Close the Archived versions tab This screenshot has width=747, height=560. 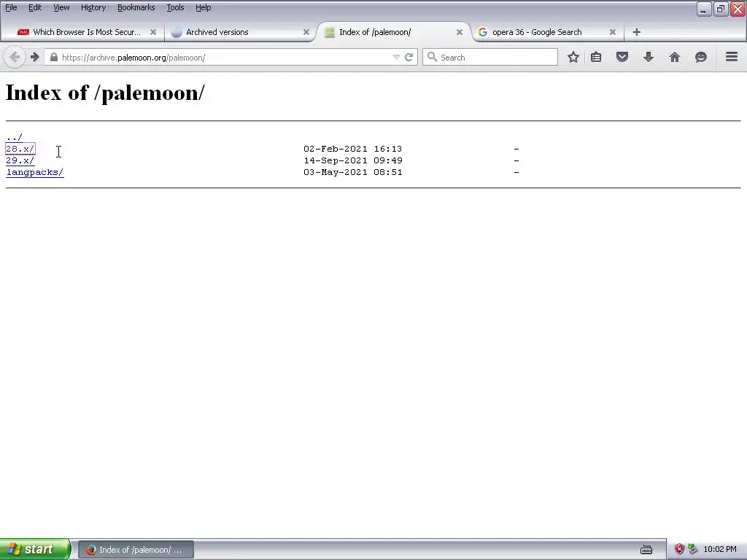(x=306, y=32)
